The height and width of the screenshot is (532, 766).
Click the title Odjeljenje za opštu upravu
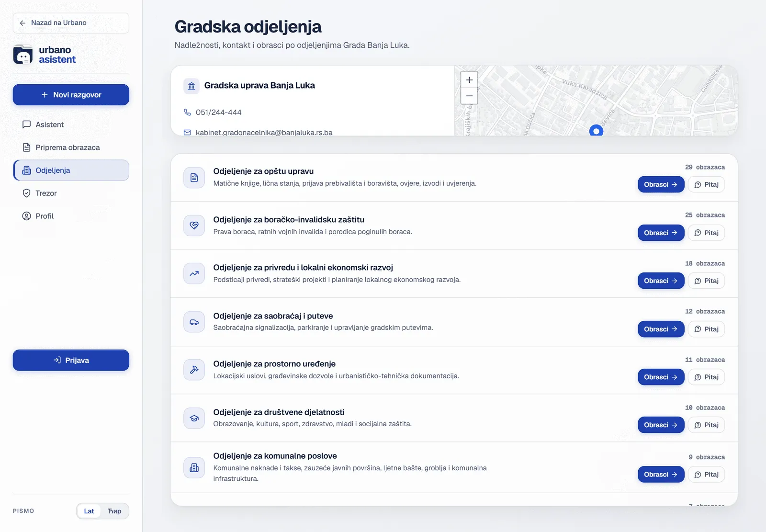pos(263,171)
